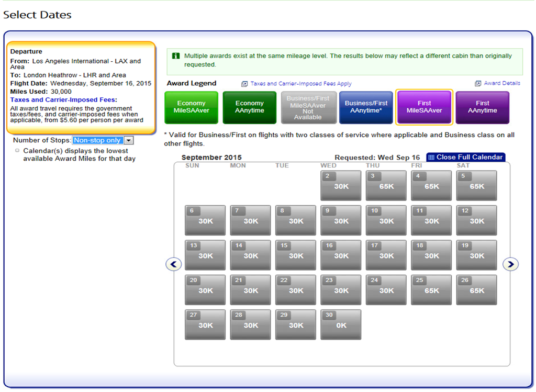
Task: Click Business/First MileSAAver Not Available tile
Action: click(x=308, y=107)
